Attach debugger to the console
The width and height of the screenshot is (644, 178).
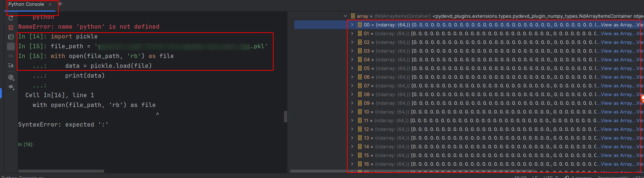pyautogui.click(x=11, y=46)
